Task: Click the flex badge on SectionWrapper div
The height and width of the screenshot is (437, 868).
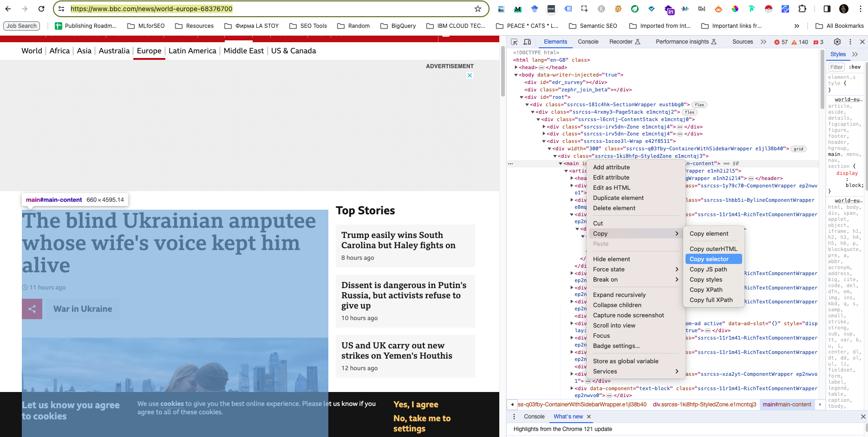Action: coord(699,105)
